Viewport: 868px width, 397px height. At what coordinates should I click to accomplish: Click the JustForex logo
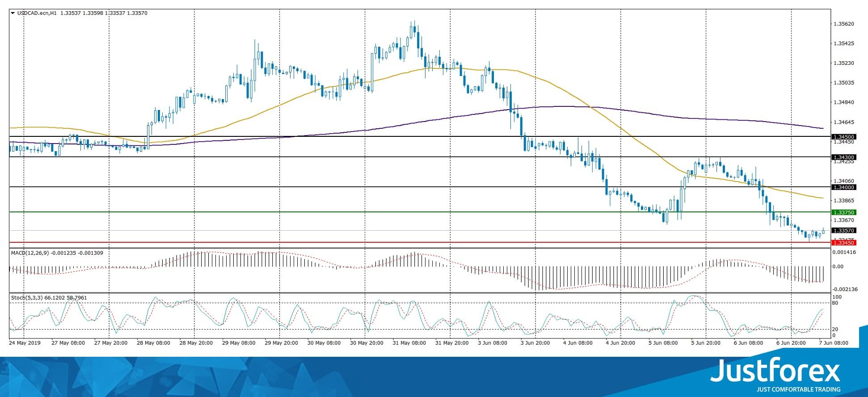[x=775, y=372]
